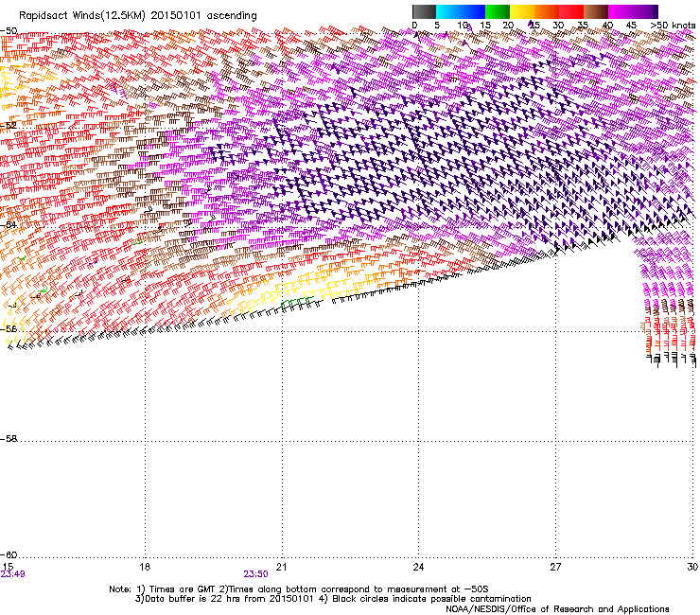Click the '-58' latitude axis label
Viewport: 700px width, 615px height.
[9, 439]
